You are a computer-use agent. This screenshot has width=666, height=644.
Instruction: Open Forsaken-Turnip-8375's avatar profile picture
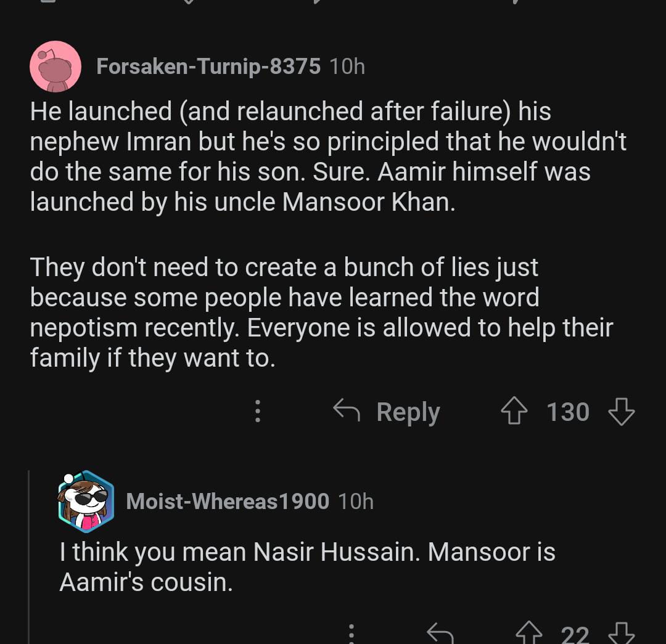pyautogui.click(x=55, y=67)
